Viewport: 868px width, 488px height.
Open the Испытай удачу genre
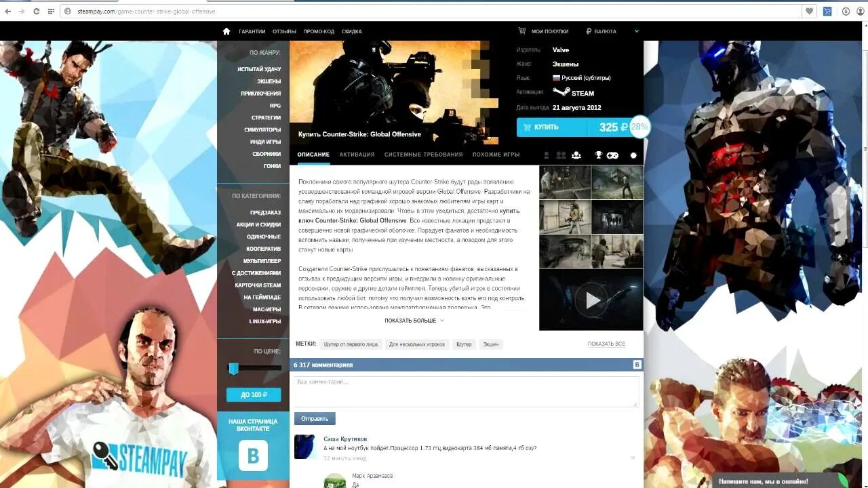pos(259,69)
